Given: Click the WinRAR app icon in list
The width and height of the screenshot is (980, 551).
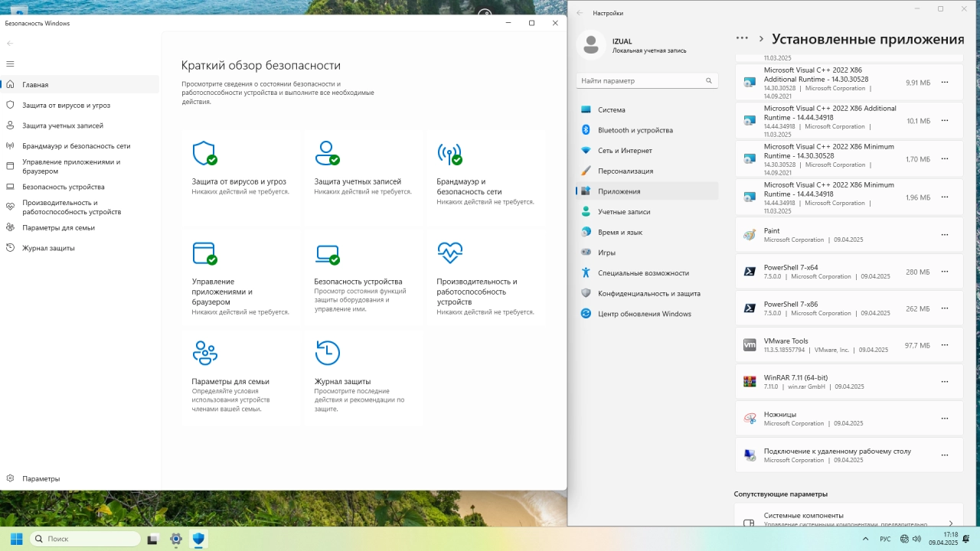Looking at the screenshot, I should point(750,381).
